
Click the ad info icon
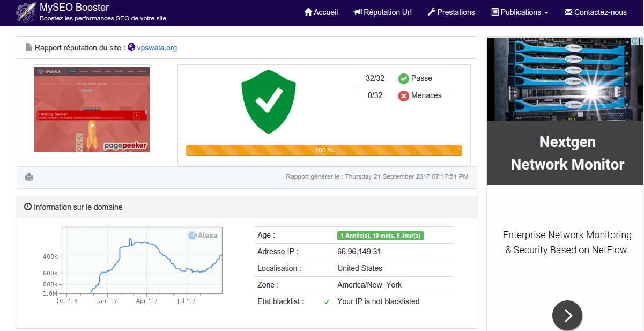click(x=635, y=41)
